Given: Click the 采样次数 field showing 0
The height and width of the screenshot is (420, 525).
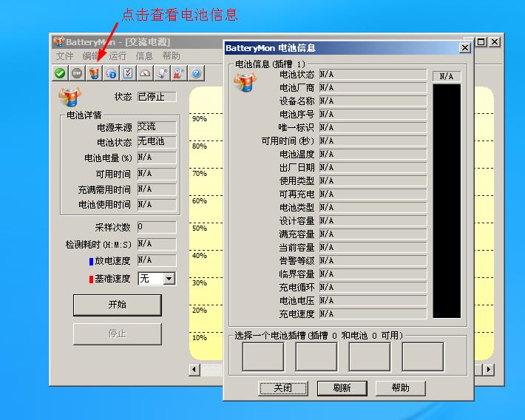Looking at the screenshot, I should click(x=157, y=227).
